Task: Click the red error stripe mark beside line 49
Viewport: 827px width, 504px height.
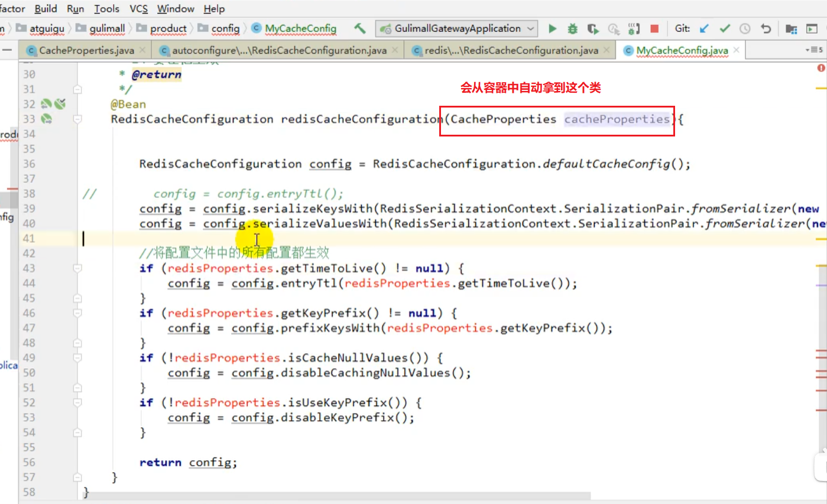Action: [821, 357]
